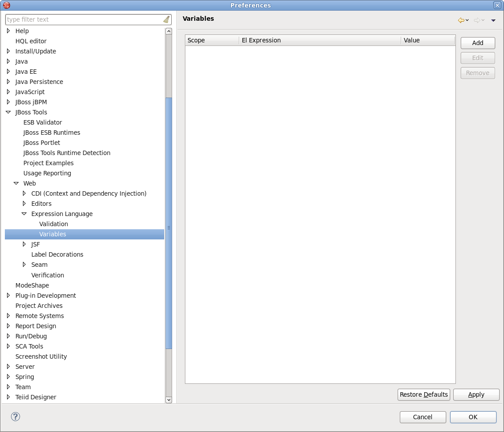
Task: Click the Apply button
Action: point(476,394)
